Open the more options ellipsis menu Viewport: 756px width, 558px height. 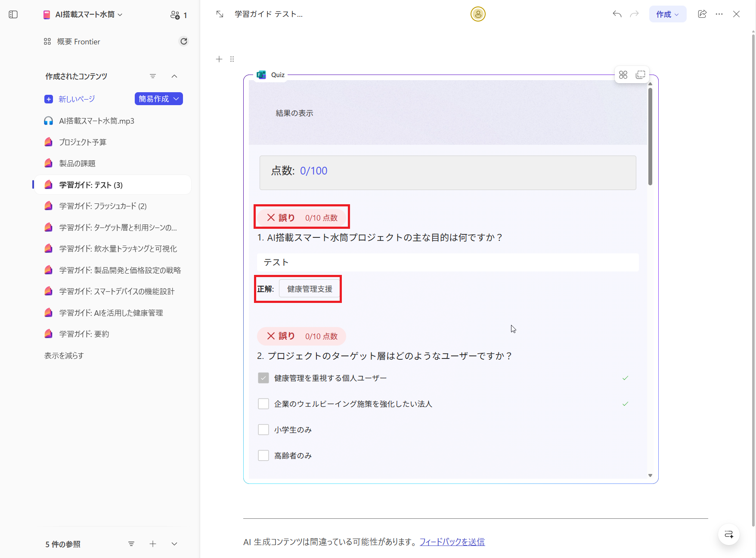719,14
